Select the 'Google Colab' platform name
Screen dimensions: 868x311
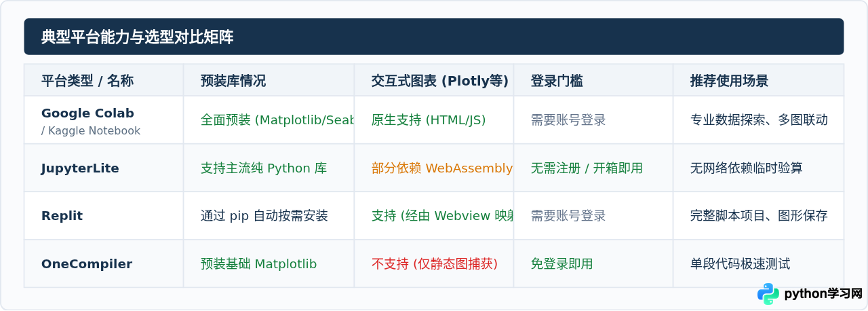tap(87, 113)
